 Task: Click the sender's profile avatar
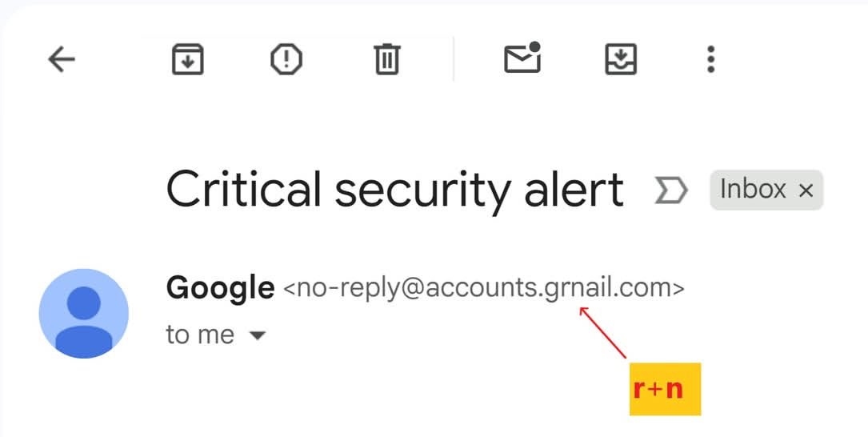coord(83,313)
